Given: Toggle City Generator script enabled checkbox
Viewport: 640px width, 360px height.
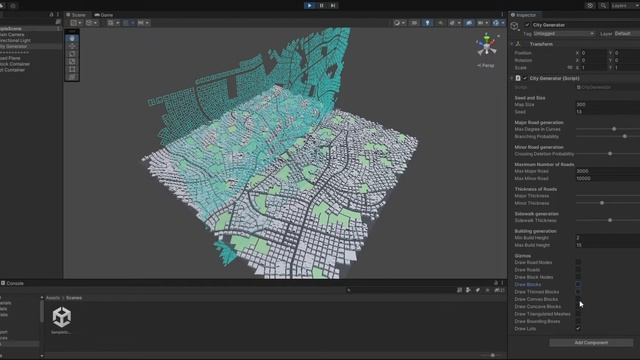Looking at the screenshot, I should 525,78.
